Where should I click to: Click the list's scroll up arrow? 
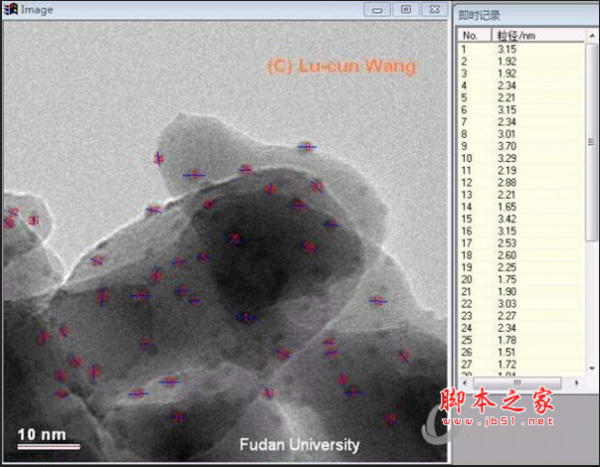tap(592, 36)
